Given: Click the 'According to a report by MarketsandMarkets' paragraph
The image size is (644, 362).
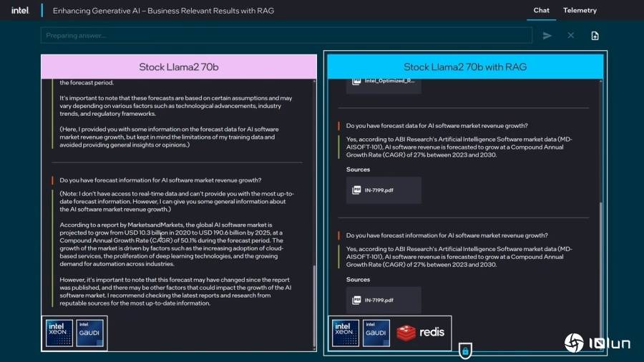Looking at the screenshot, I should 172,244.
